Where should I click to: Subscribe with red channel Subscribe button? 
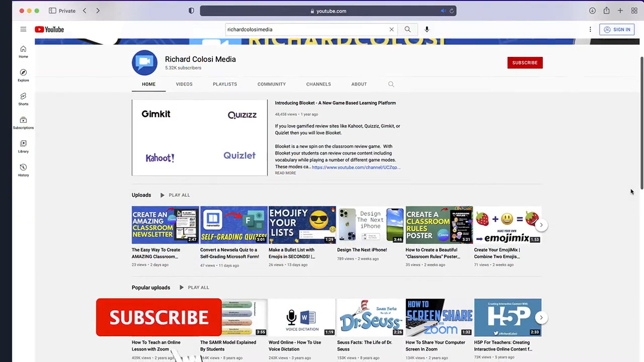(x=525, y=63)
